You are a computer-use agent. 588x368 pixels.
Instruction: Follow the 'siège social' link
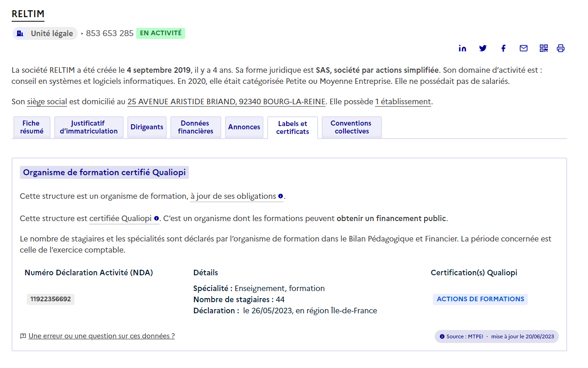pos(47,102)
